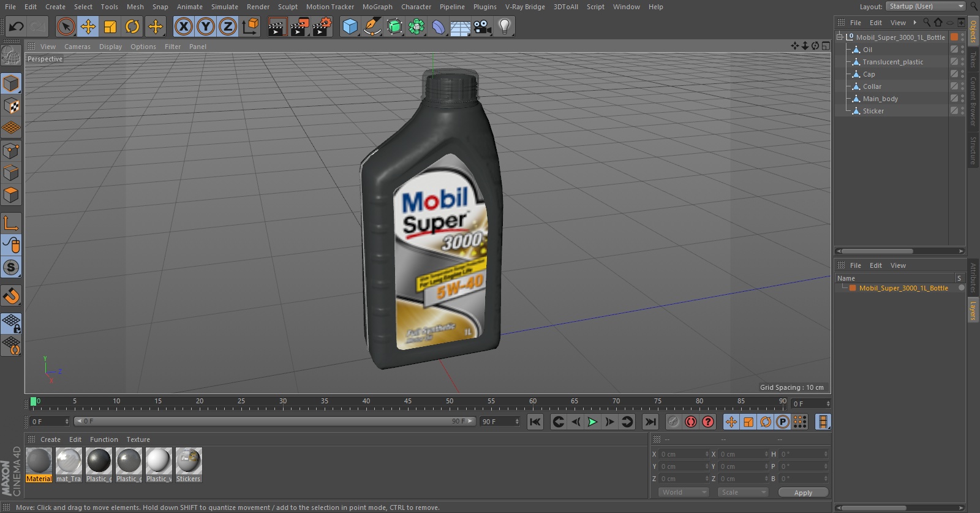This screenshot has height=513, width=980.
Task: Open material manager Create menu
Action: (x=50, y=439)
